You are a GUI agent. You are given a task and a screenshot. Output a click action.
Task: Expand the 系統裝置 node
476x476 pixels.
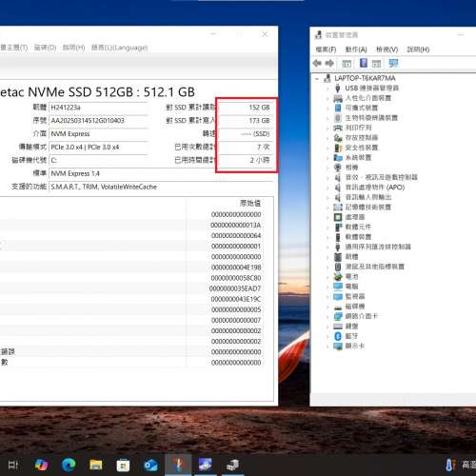pos(327,157)
